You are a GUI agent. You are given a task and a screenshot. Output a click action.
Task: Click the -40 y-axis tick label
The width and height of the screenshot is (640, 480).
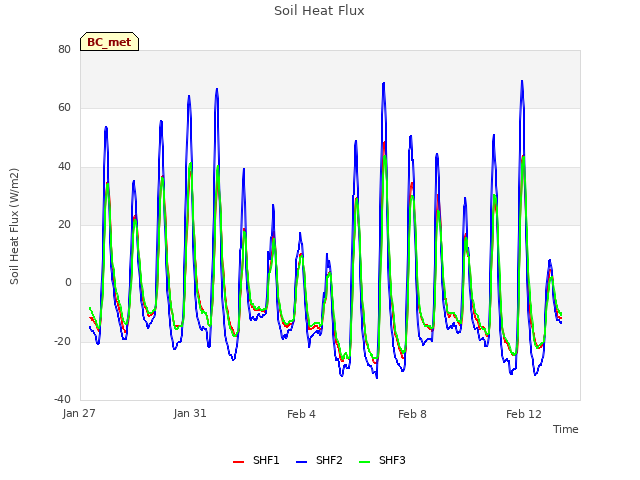[x=63, y=399]
